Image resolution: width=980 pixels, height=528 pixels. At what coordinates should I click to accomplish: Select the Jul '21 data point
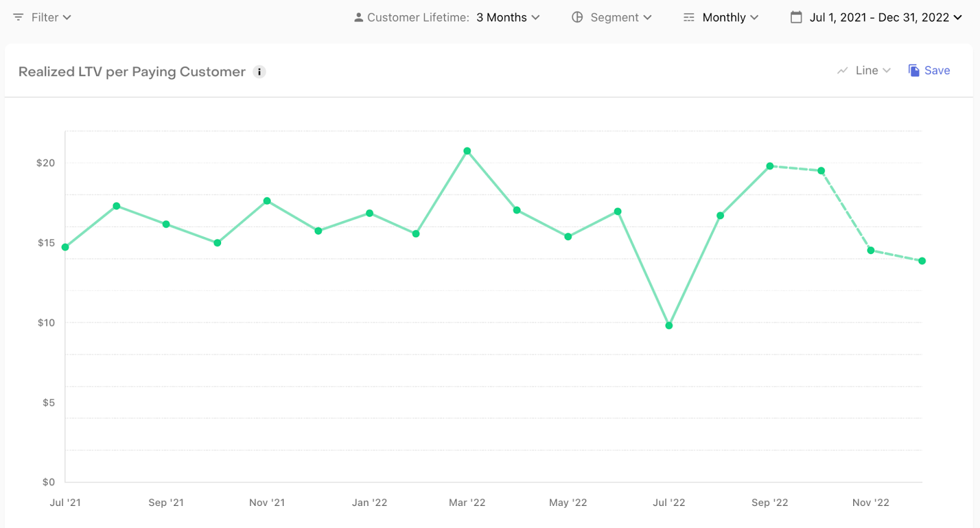66,247
